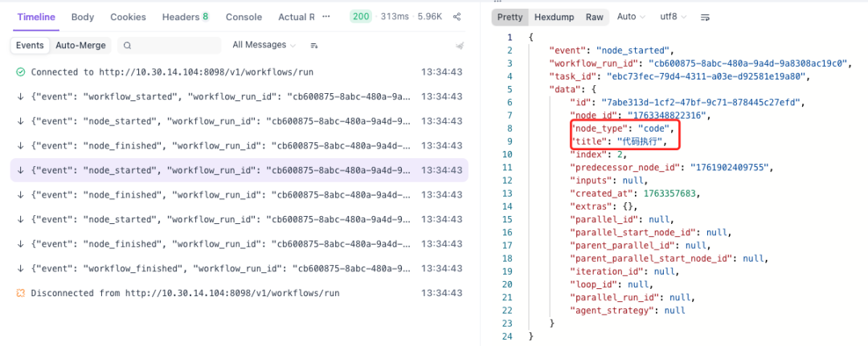Click the down arrow icon of workflow_started row

pyautogui.click(x=20, y=96)
